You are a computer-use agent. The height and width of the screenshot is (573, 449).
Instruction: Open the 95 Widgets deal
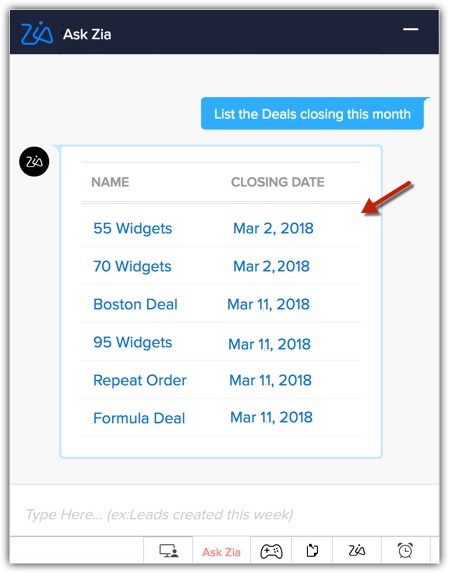132,342
